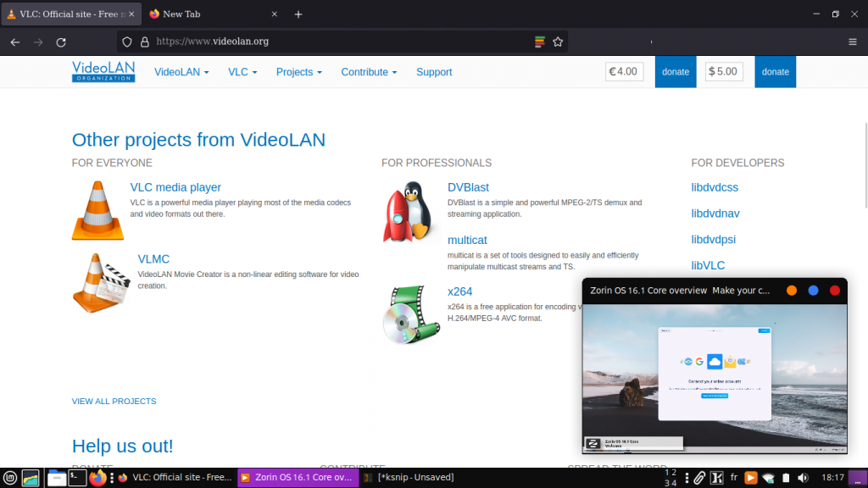The height and width of the screenshot is (488, 868).
Task: Expand the VLC navigation dropdown
Action: 242,72
